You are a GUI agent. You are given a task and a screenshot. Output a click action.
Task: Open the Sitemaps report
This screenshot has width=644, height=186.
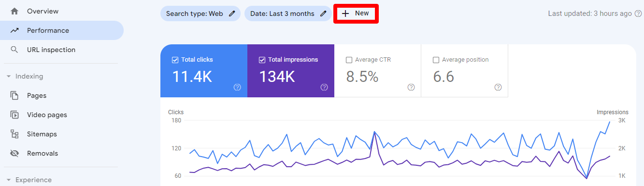point(62,134)
